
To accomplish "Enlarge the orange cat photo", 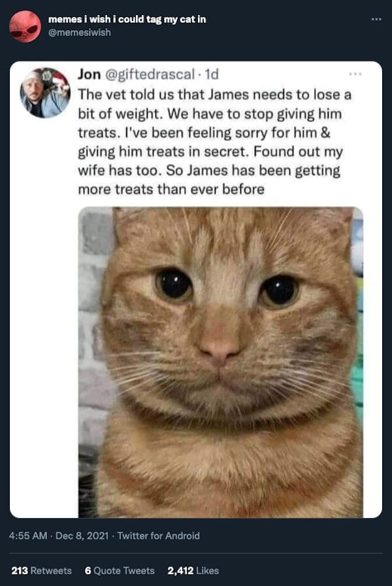I will 220,362.
